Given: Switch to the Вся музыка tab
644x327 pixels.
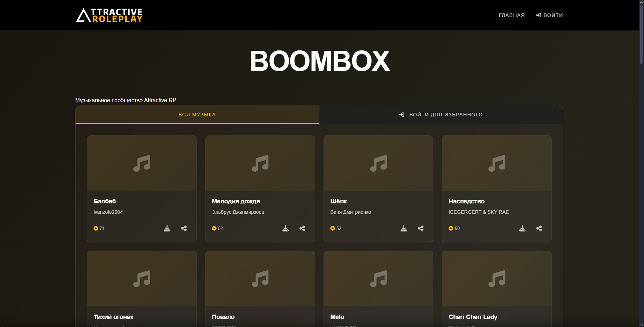Looking at the screenshot, I should tap(197, 115).
